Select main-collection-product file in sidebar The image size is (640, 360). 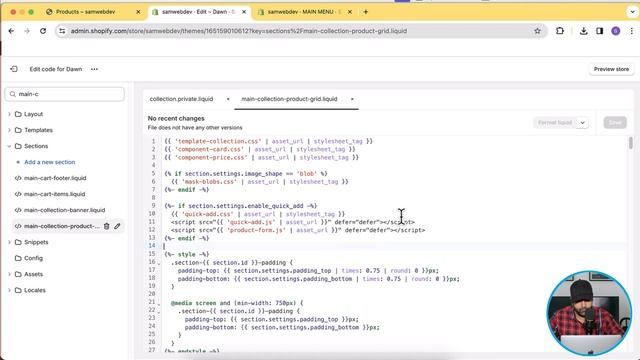62,226
